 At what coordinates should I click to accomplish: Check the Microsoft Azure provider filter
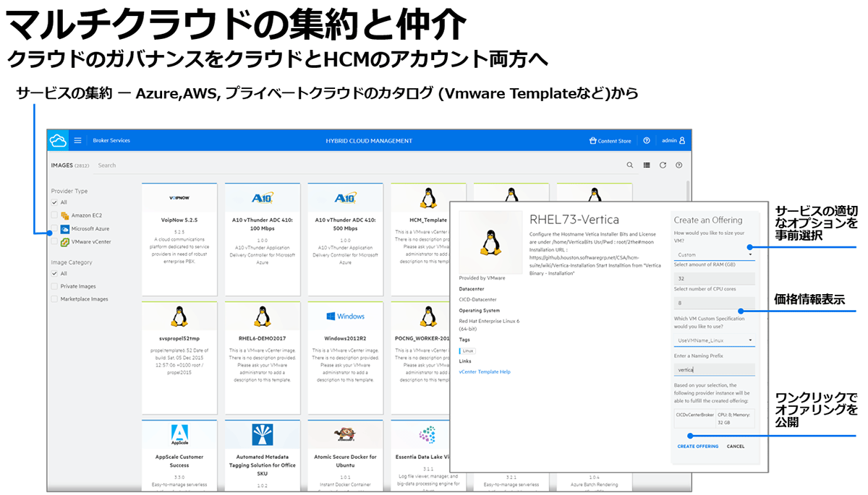(x=54, y=228)
